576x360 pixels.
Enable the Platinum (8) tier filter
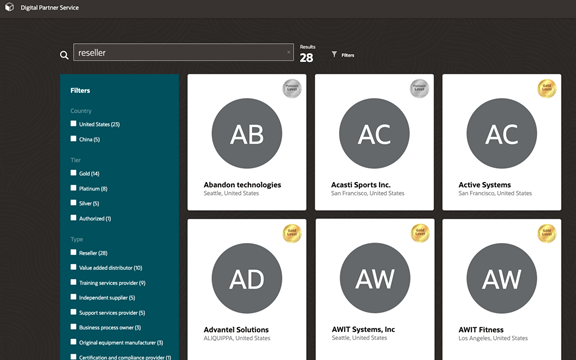(73, 188)
